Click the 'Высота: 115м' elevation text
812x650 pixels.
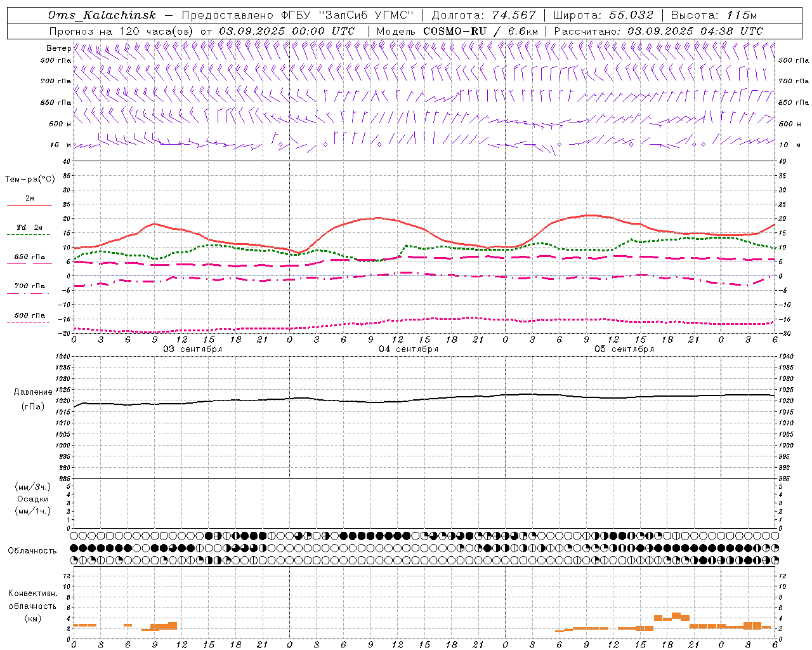click(714, 15)
